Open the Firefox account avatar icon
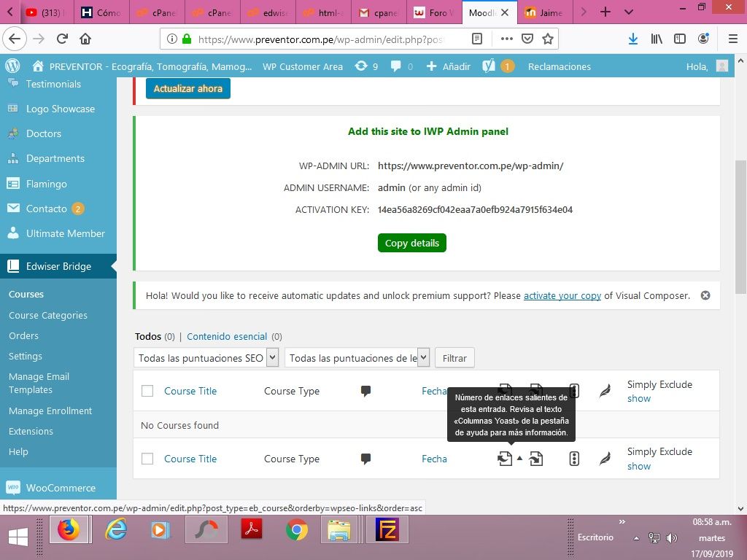Screen dimensions: 747x560 (703, 39)
